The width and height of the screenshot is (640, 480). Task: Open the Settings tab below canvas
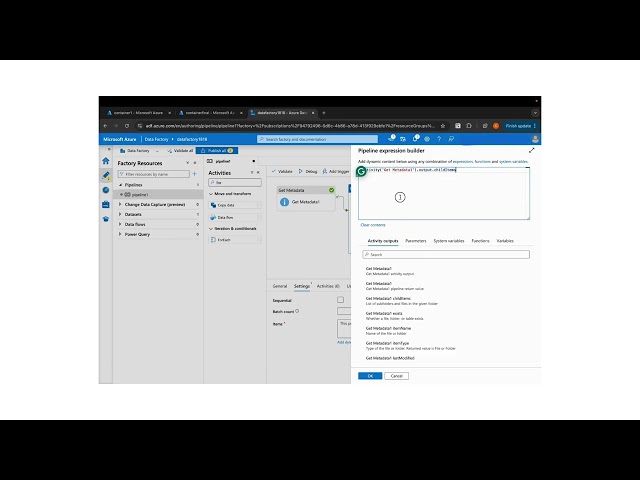point(302,286)
